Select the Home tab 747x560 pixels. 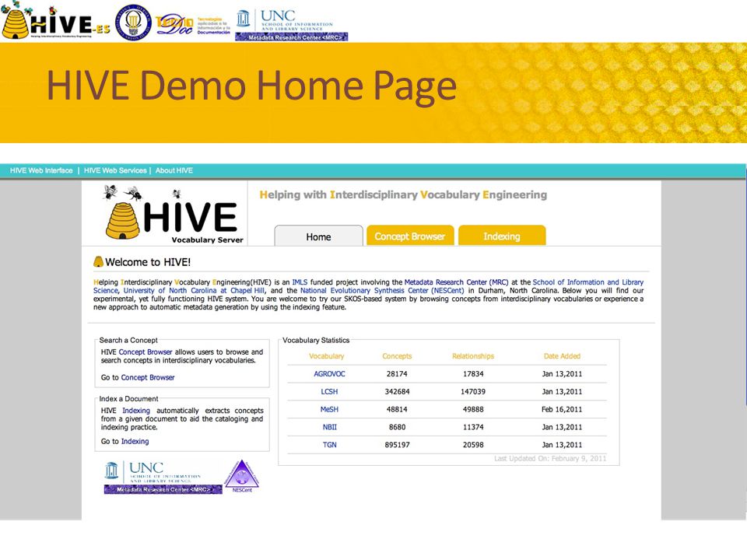point(319,236)
